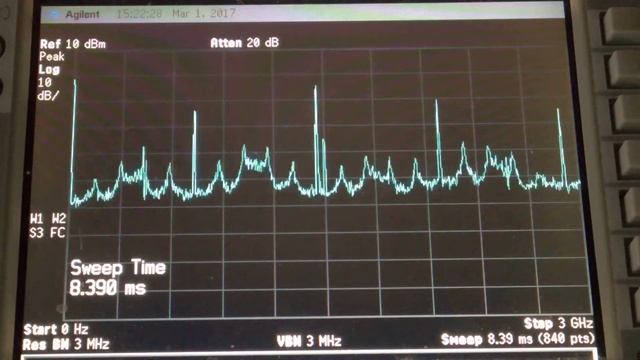Click the tall spectral peak at the 0 Hz edge
The width and height of the screenshot is (640, 360).
click(x=74, y=141)
